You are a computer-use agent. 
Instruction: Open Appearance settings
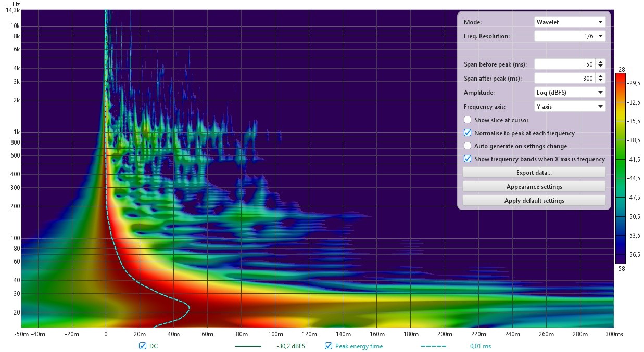(x=534, y=187)
